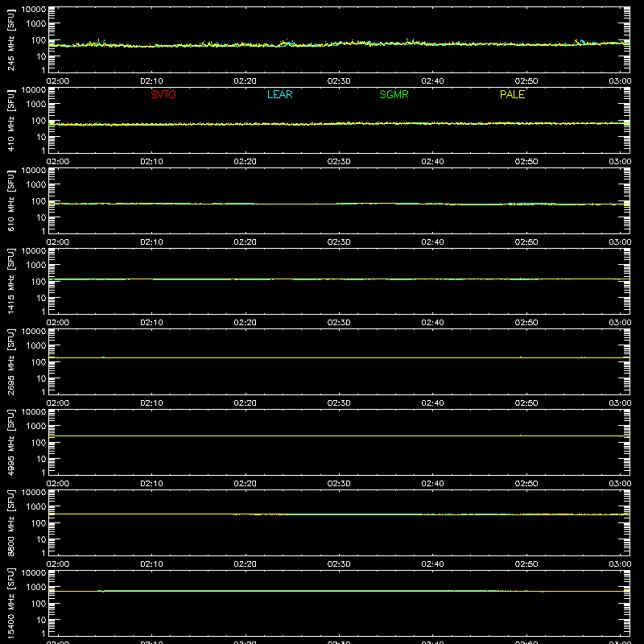Click the 1000 y-axis label on 410 MHz plot
644x644 pixels.
(x=36, y=104)
